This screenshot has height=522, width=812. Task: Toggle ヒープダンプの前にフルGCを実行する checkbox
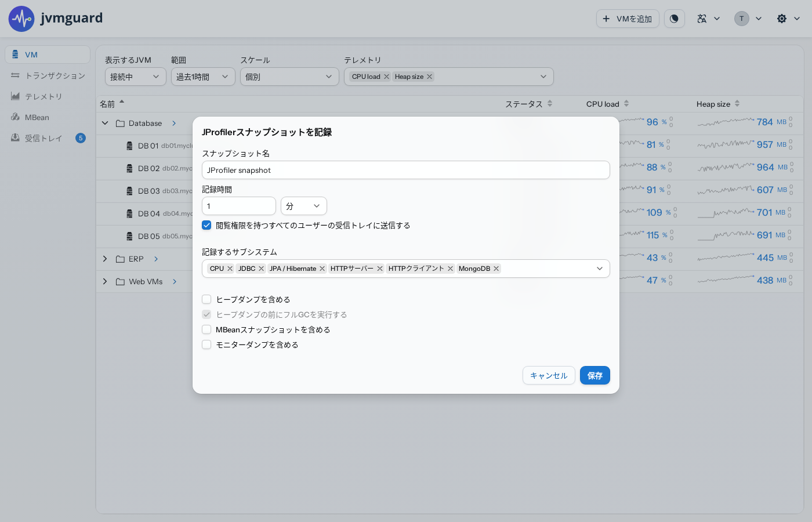(206, 314)
